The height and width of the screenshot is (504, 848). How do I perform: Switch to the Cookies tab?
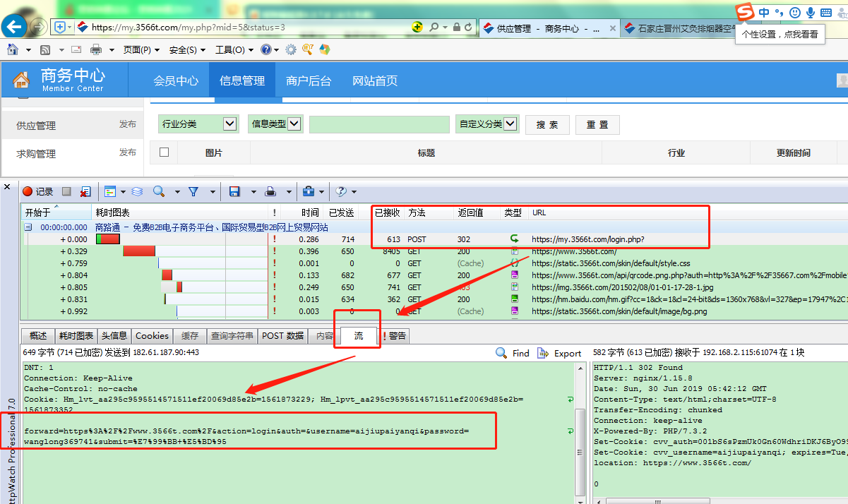[152, 336]
